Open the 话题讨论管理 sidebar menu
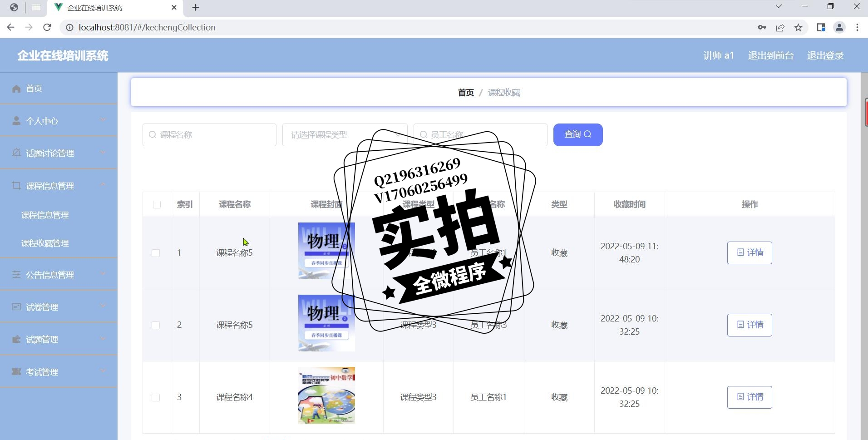This screenshot has width=868, height=440. 59,153
